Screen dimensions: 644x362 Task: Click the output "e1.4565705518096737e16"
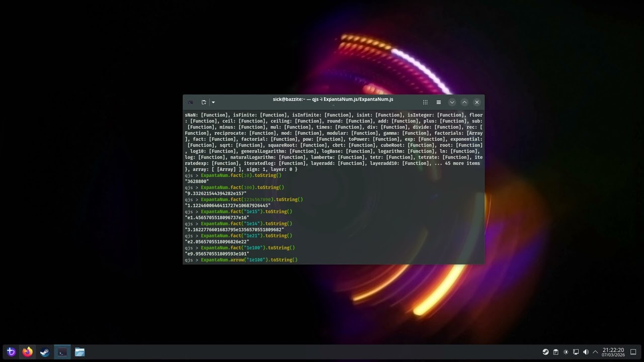tap(217, 218)
